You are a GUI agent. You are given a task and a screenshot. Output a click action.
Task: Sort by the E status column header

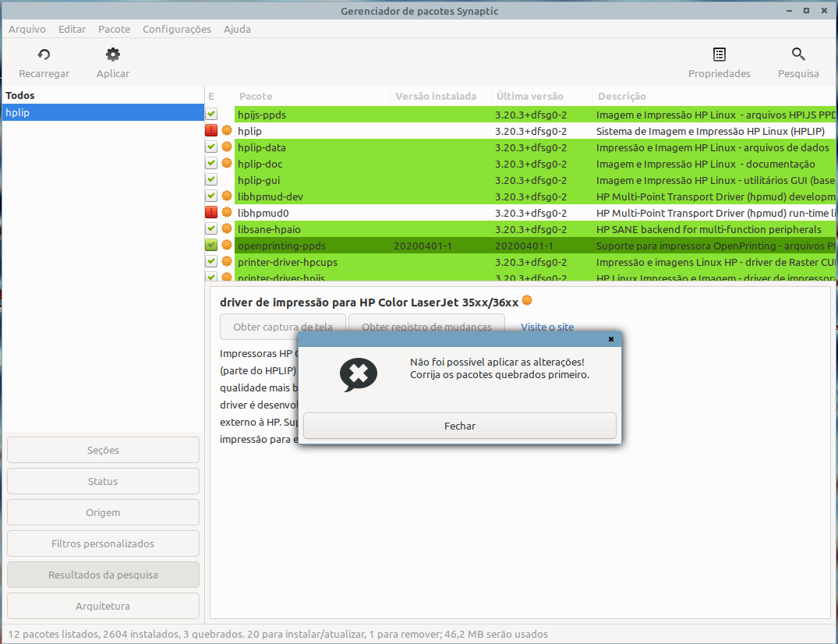211,96
